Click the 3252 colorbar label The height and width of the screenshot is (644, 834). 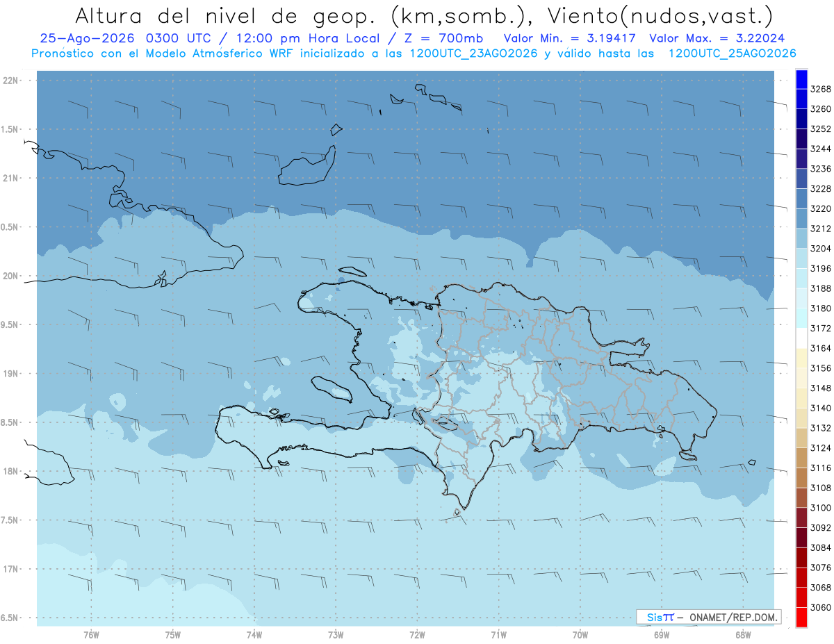pyautogui.click(x=820, y=129)
